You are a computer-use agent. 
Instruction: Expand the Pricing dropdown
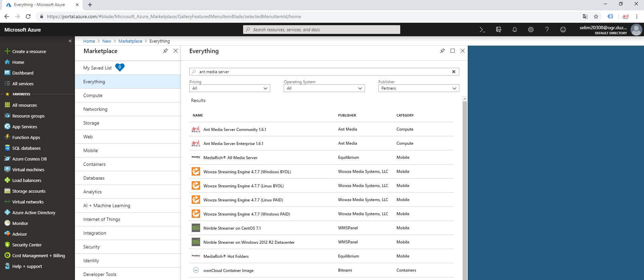230,88
